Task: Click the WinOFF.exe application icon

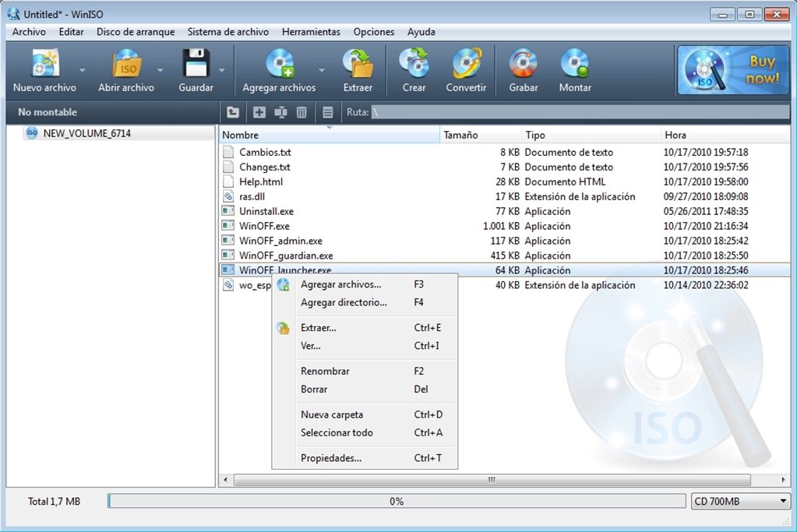Action: (x=228, y=226)
